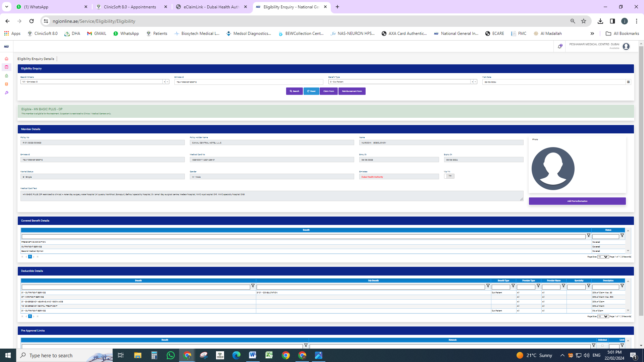Open the notifications bell icon

pyautogui.click(x=560, y=47)
